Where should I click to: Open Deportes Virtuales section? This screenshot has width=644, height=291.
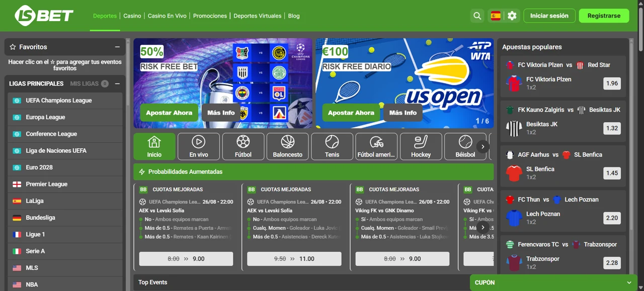pos(258,16)
